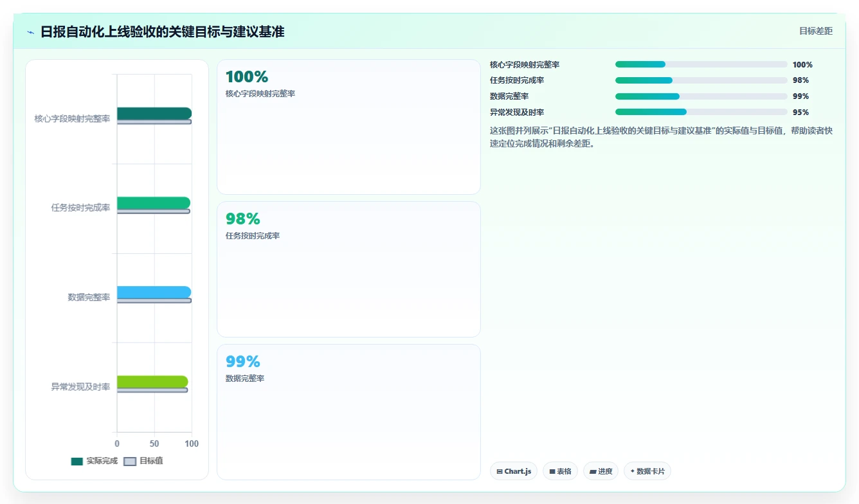The width and height of the screenshot is (859, 504).
Task: Click the 任务按时完成率 progress bar
Action: pos(701,80)
